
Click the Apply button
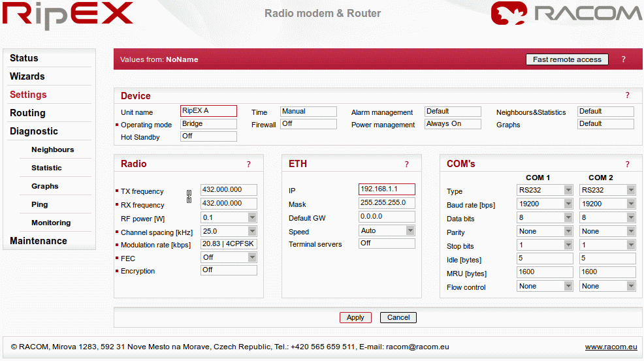[355, 317]
